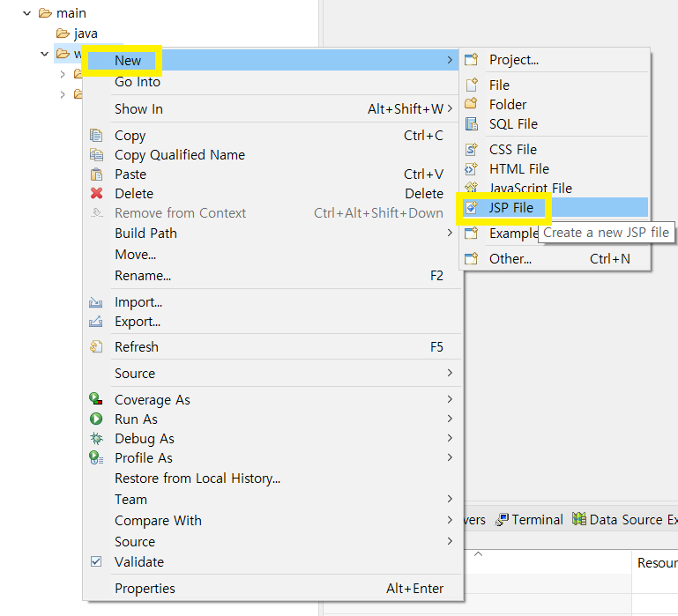Click the Refresh icon
Image resolution: width=678 pixels, height=616 pixels.
click(x=96, y=346)
